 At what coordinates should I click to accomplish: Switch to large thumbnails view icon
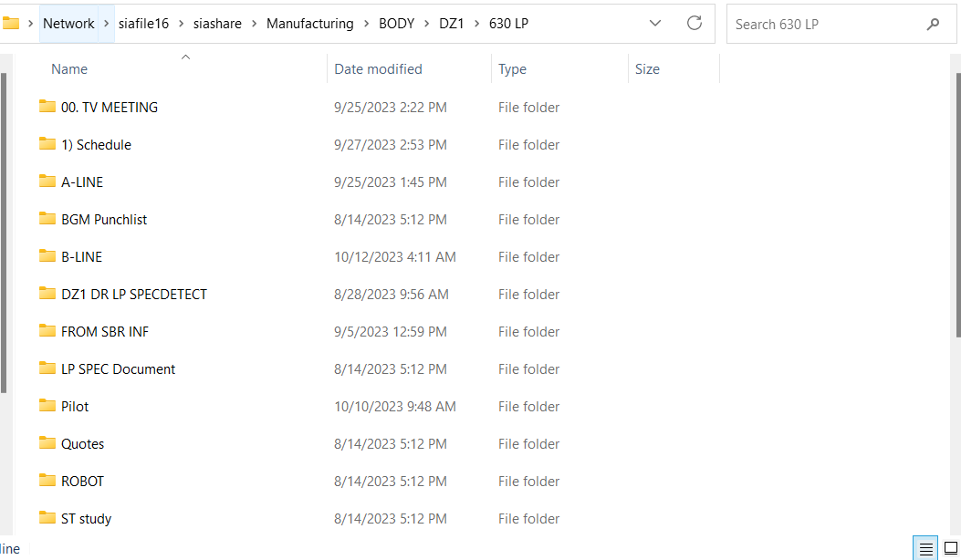point(950,548)
